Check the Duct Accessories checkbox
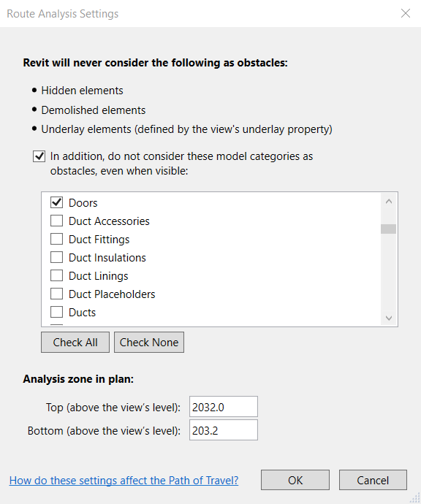 pyautogui.click(x=56, y=221)
